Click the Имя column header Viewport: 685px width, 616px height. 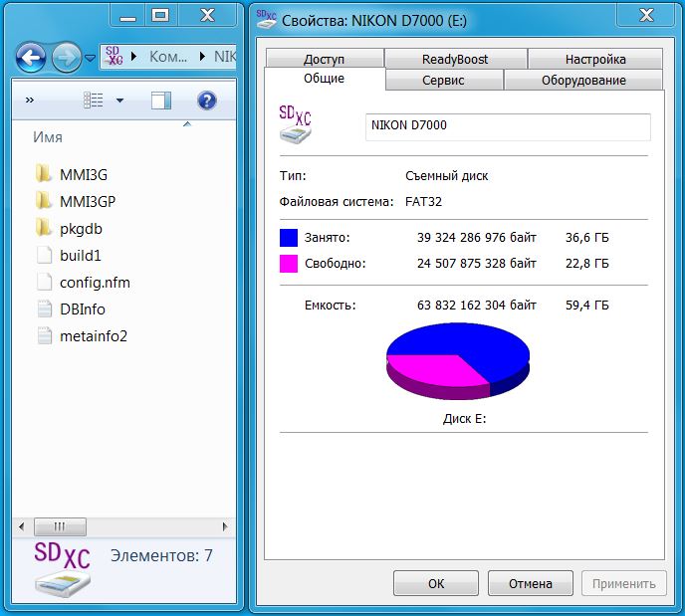click(50, 136)
